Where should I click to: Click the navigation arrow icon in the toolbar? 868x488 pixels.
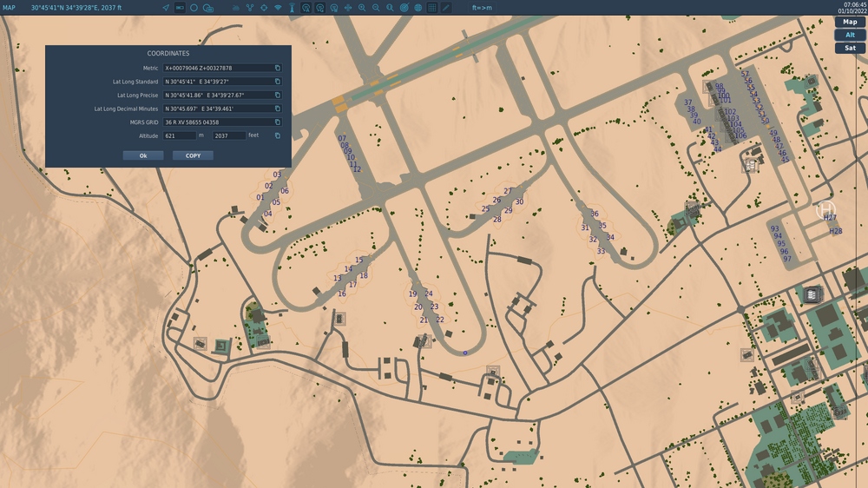pos(166,8)
